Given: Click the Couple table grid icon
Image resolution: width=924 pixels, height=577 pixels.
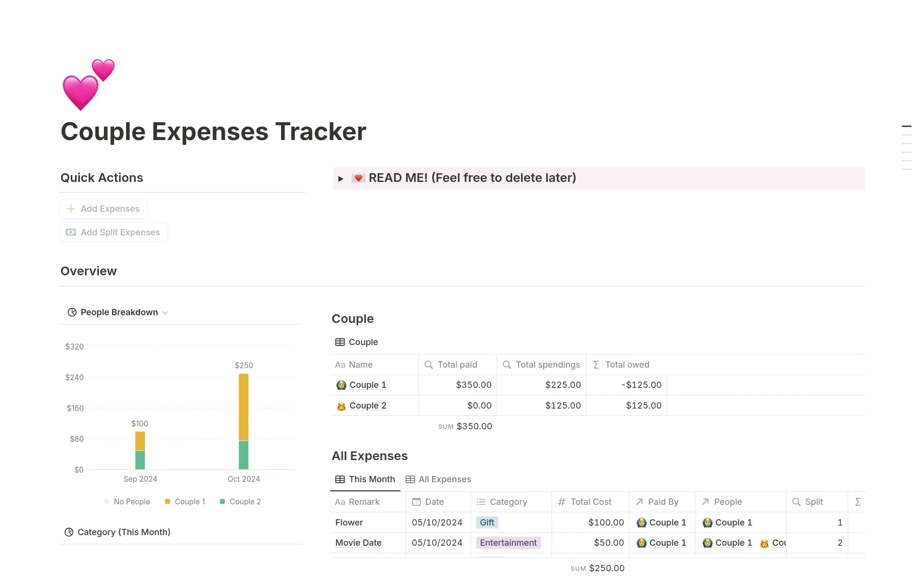Looking at the screenshot, I should coord(340,342).
